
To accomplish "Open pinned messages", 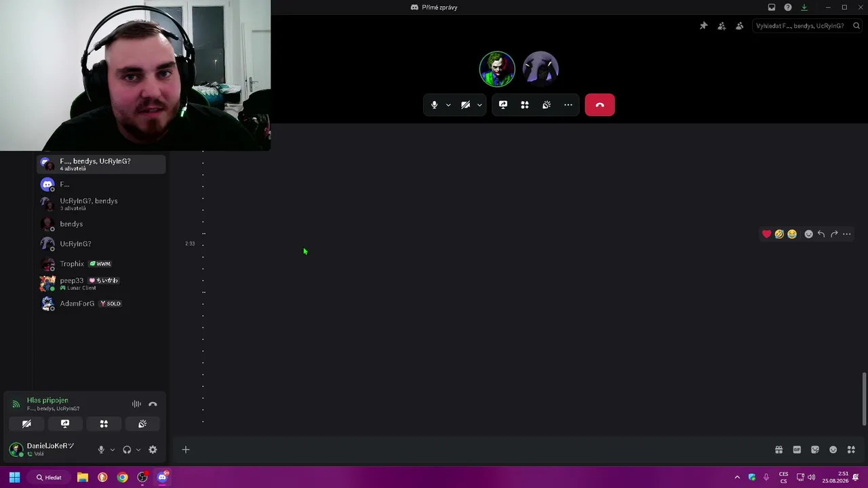I will click(704, 26).
